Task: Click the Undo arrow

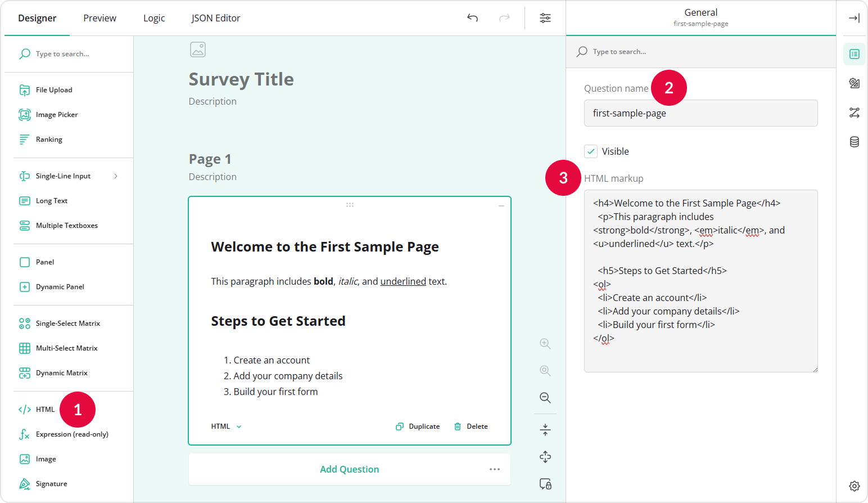Action: (472, 17)
